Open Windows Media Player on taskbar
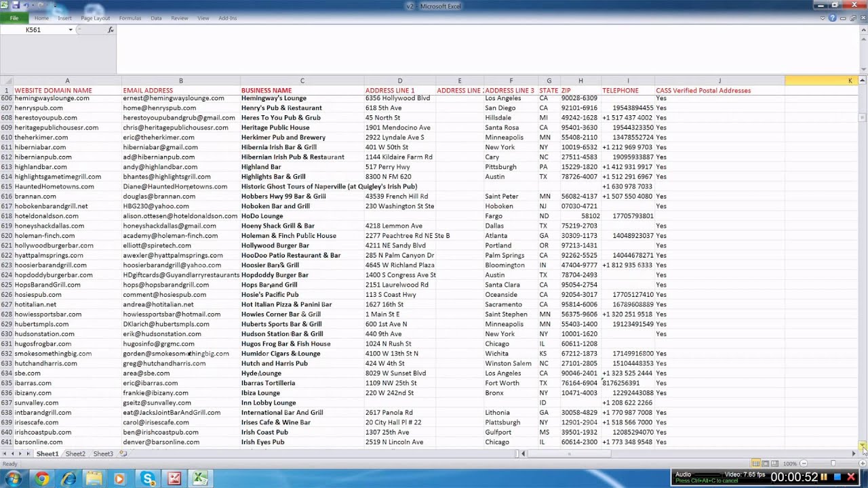Viewport: 868px width, 488px height. tap(120, 479)
